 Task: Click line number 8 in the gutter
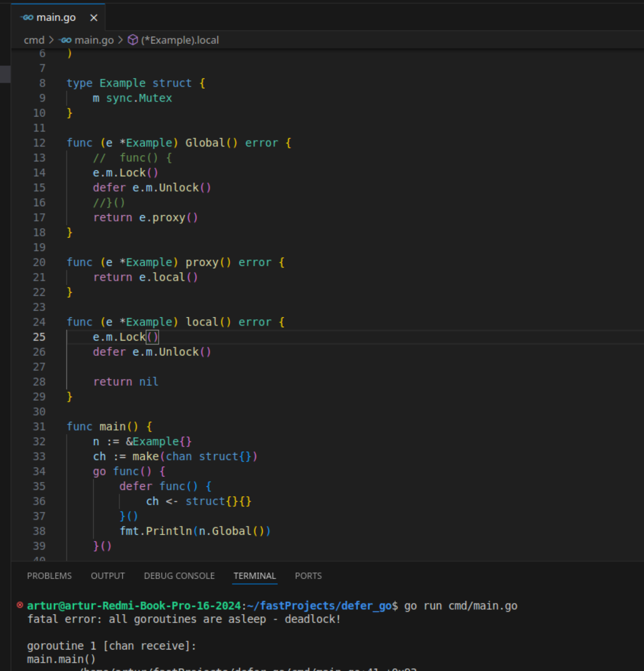[x=42, y=83]
